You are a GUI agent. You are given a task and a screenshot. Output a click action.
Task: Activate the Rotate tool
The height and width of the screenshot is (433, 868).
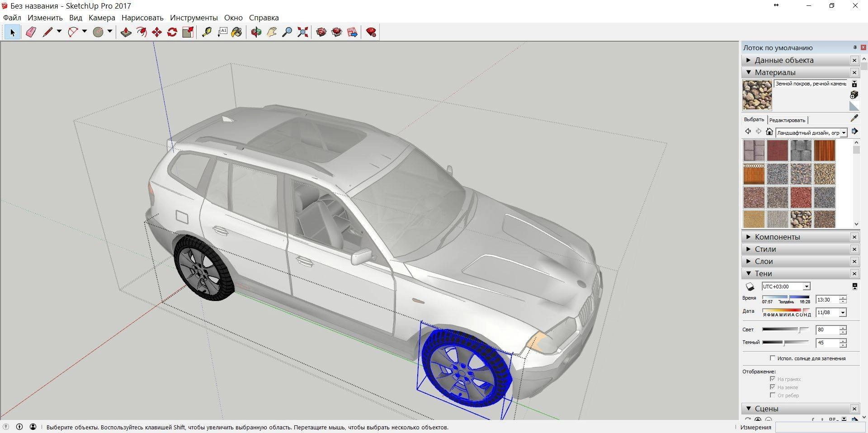(172, 32)
